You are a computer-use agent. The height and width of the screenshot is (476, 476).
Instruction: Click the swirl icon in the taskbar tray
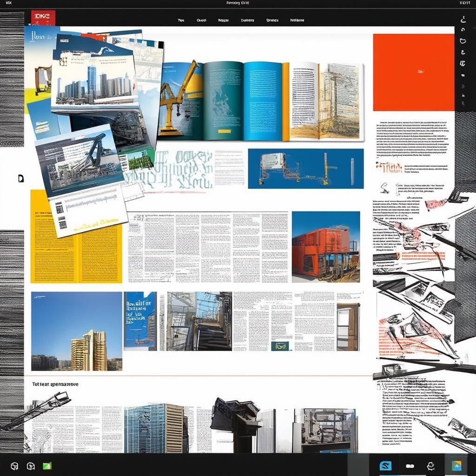[x=430, y=466]
